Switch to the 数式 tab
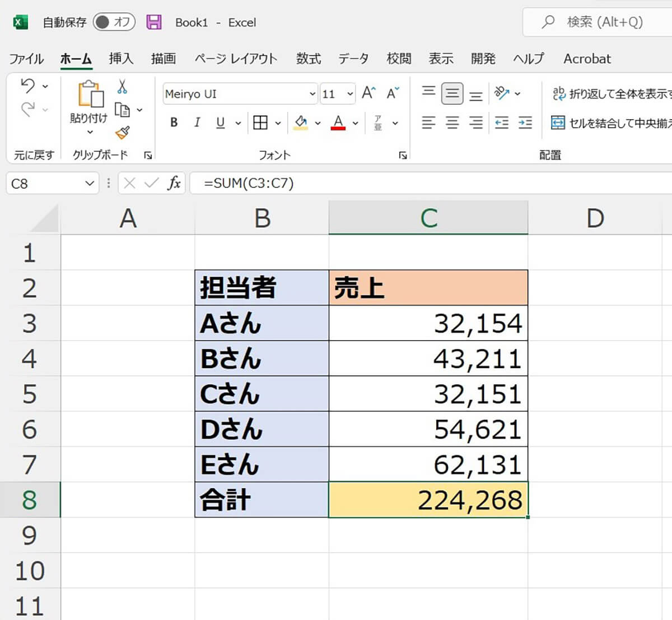 pyautogui.click(x=309, y=59)
